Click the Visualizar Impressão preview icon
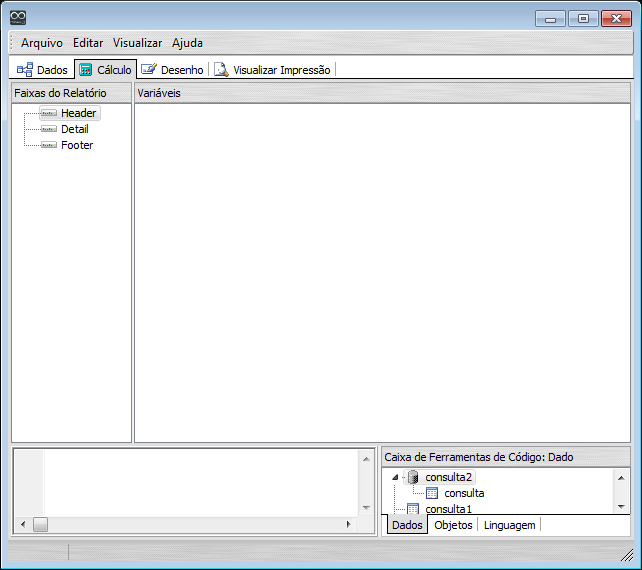This screenshot has height=570, width=642. (x=221, y=70)
